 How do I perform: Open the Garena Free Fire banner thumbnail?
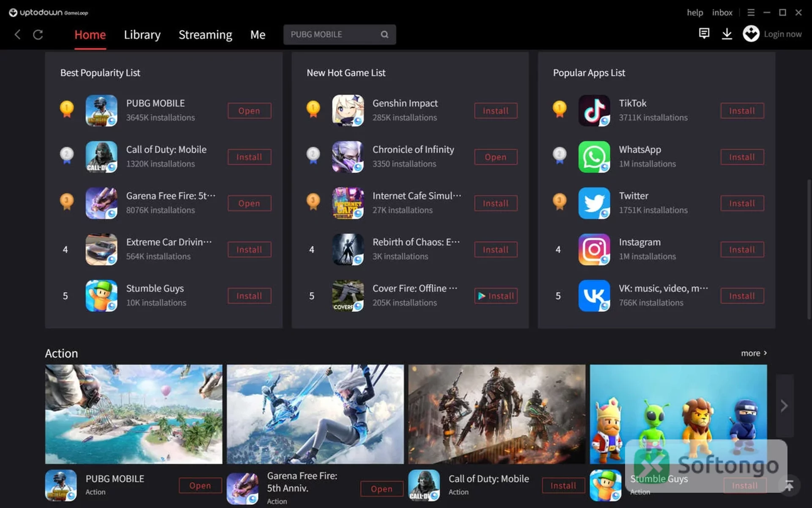tap(315, 414)
